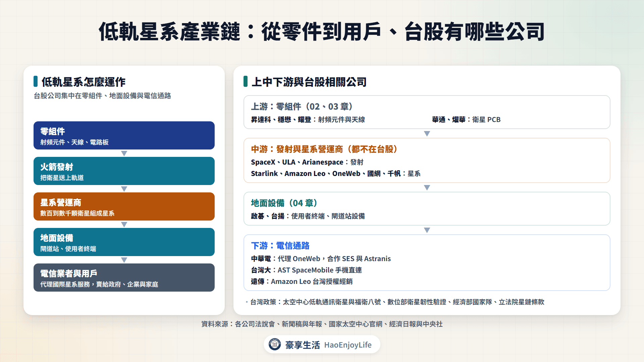The height and width of the screenshot is (362, 644).
Task: Click subtitle 閘道站、使用者終端
Action: point(68,249)
